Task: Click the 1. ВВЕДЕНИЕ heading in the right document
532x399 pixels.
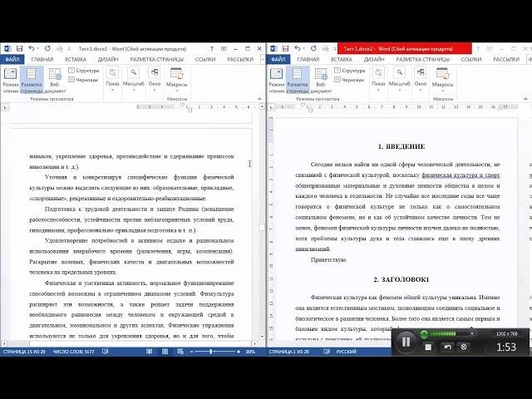Action: 401,146
